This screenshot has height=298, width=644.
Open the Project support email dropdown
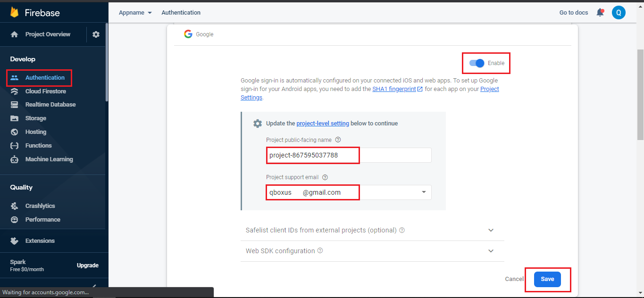(424, 192)
